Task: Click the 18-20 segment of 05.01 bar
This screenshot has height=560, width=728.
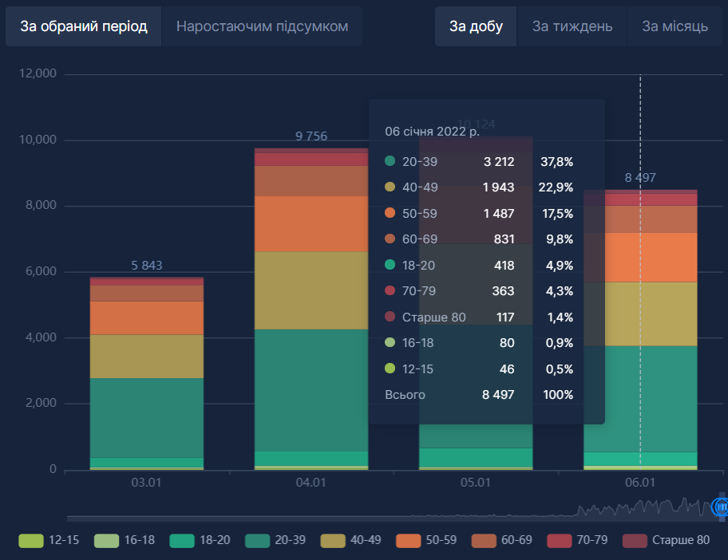Action: tap(476, 457)
